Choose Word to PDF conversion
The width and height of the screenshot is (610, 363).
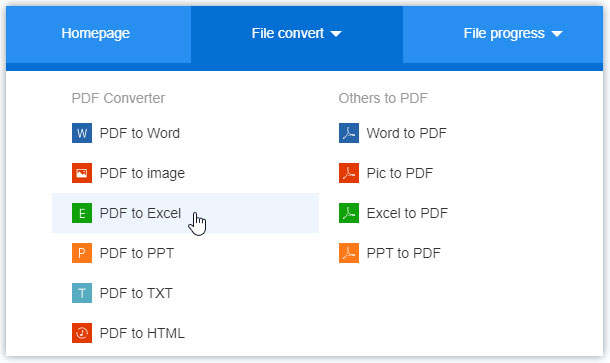[x=407, y=133]
